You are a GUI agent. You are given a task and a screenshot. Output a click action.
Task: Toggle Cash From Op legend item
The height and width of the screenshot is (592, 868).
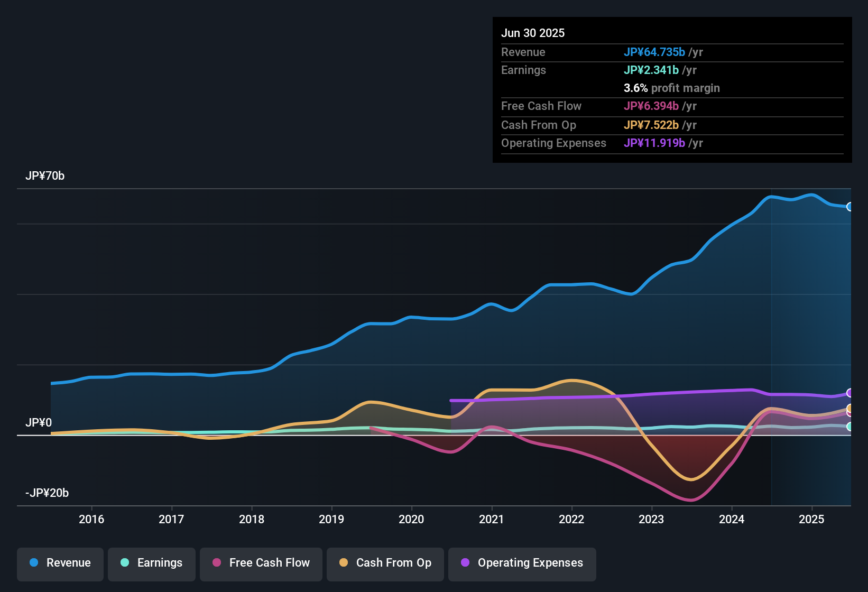pyautogui.click(x=385, y=563)
